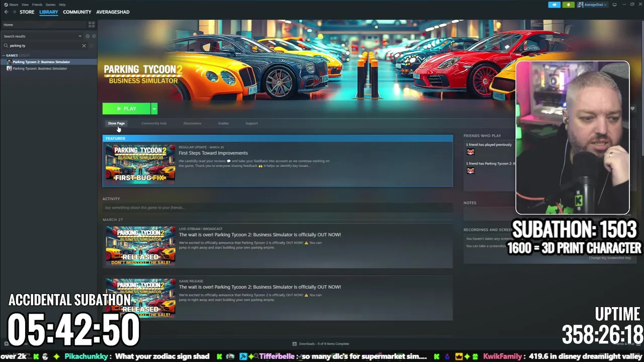
Task: Click into the library search field
Action: pyautogui.click(x=44, y=46)
